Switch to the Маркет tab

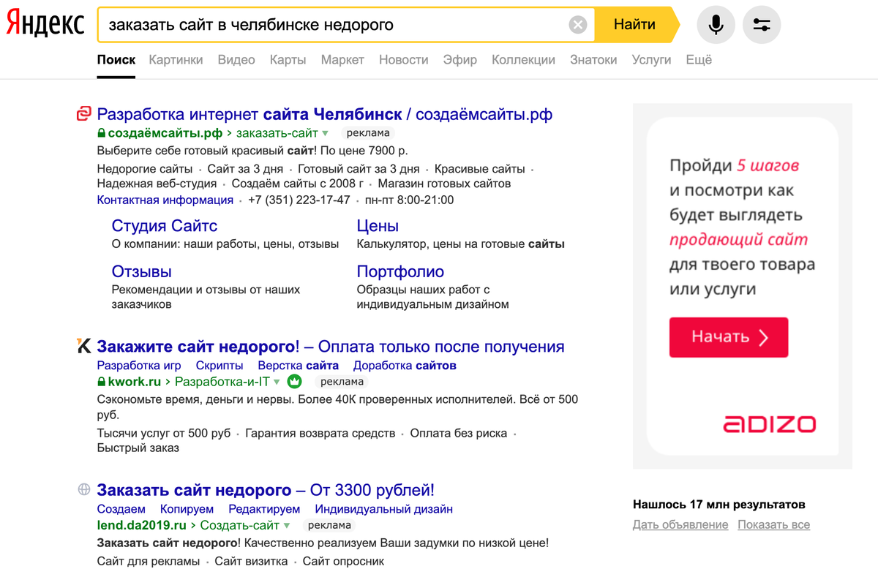(342, 60)
